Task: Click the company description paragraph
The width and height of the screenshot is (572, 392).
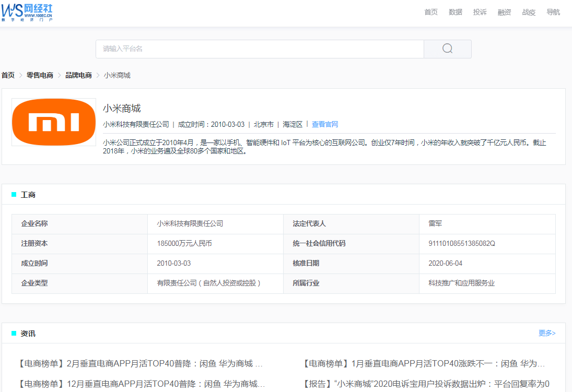Action: point(325,147)
